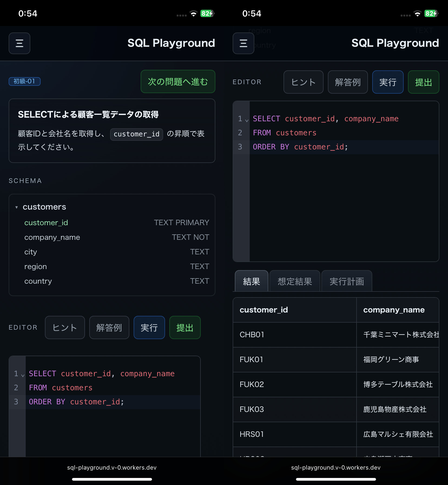Click the FROM customers line in right editor
This screenshot has width=448, height=485.
click(344, 133)
